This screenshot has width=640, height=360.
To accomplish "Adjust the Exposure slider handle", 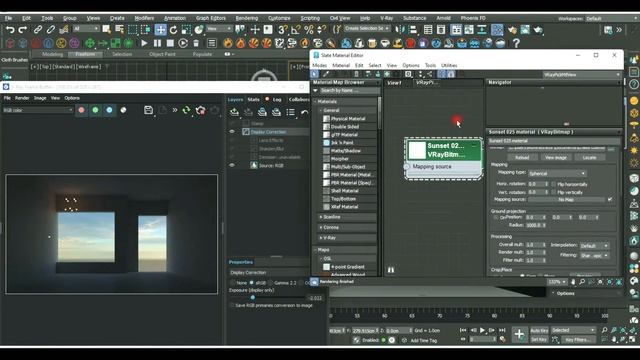I will [x=253, y=298].
